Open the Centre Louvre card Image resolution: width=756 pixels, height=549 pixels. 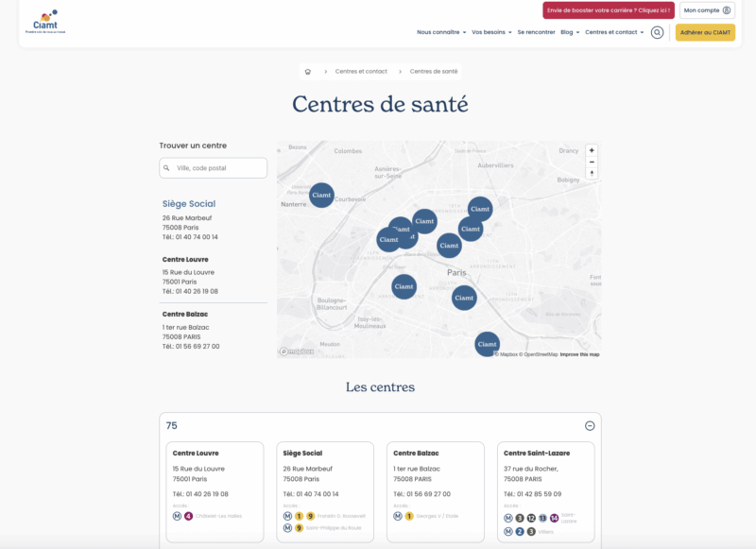tap(215, 492)
